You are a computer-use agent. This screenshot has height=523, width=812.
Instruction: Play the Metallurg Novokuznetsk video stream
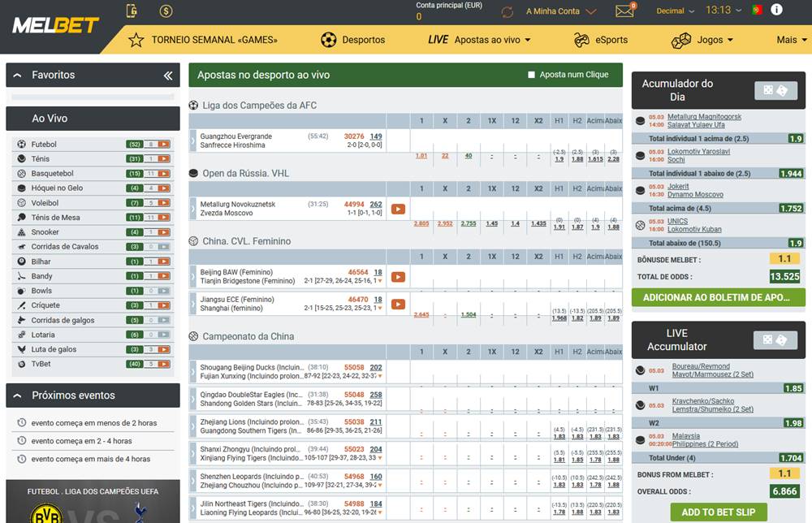(398, 209)
